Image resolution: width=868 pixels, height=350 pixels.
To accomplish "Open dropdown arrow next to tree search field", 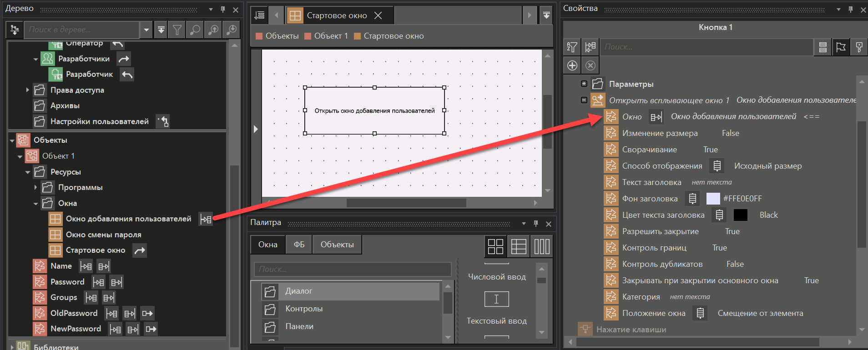I will coord(146,30).
